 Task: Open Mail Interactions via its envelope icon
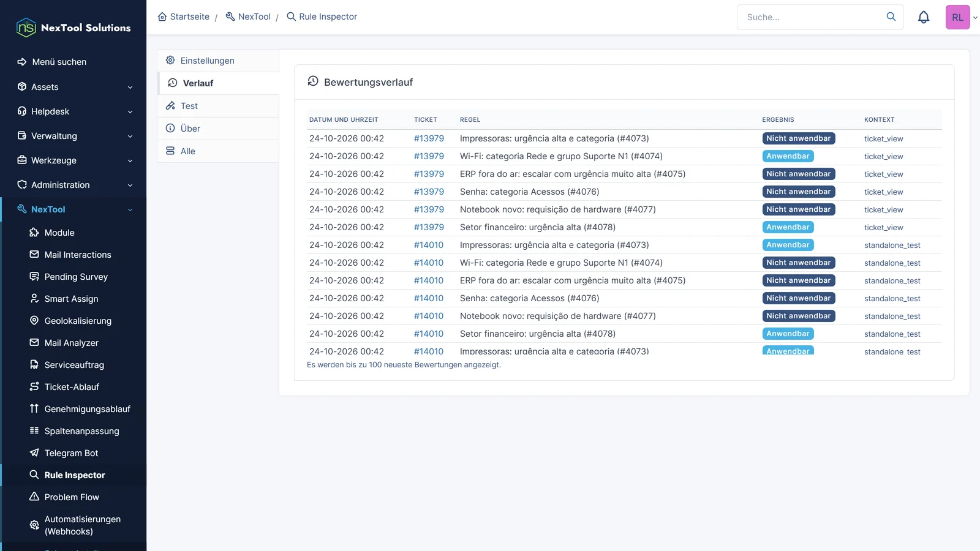pyautogui.click(x=34, y=255)
